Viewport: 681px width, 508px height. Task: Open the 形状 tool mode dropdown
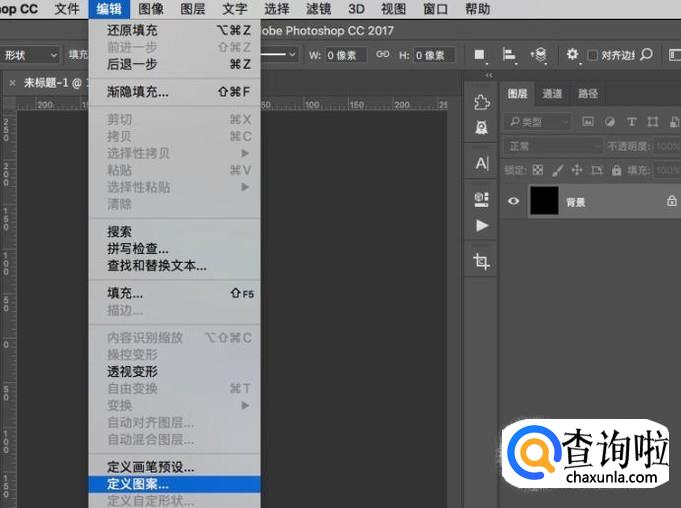coord(30,55)
